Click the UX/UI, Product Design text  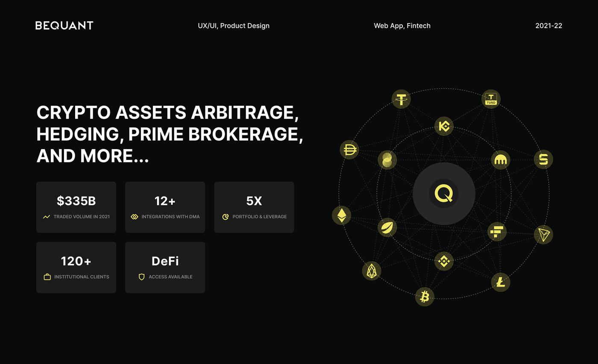234,26
